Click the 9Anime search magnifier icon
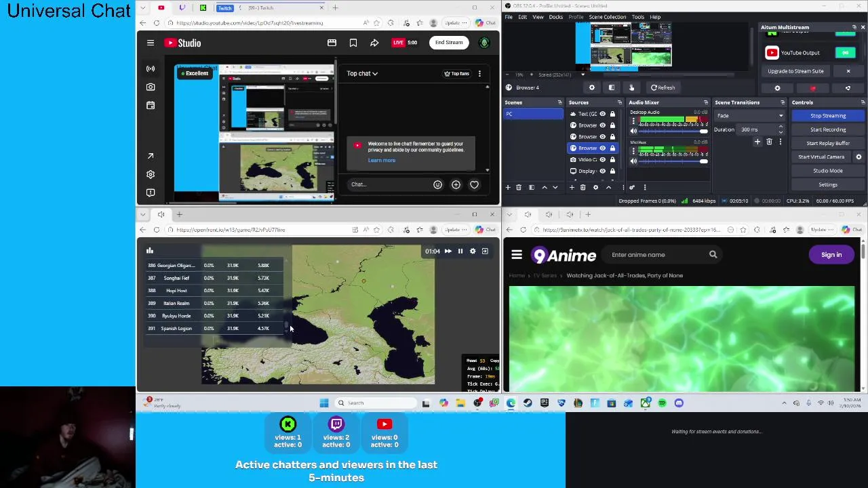 pos(713,255)
